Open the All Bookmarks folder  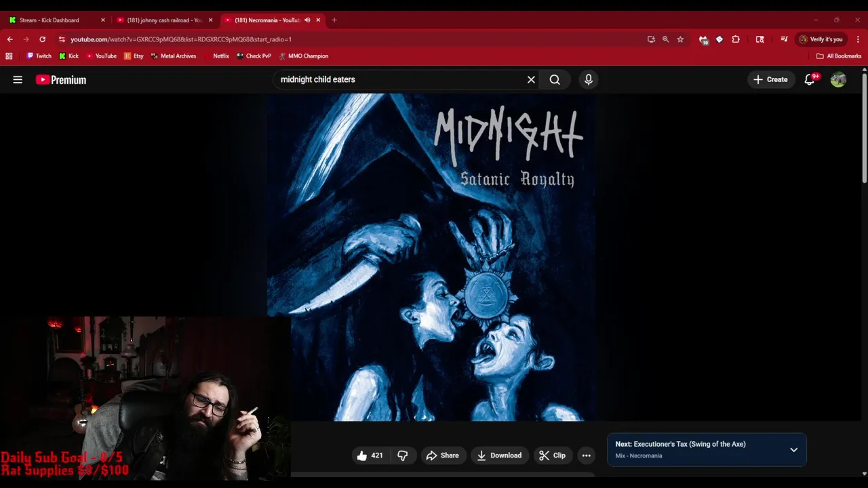[839, 56]
